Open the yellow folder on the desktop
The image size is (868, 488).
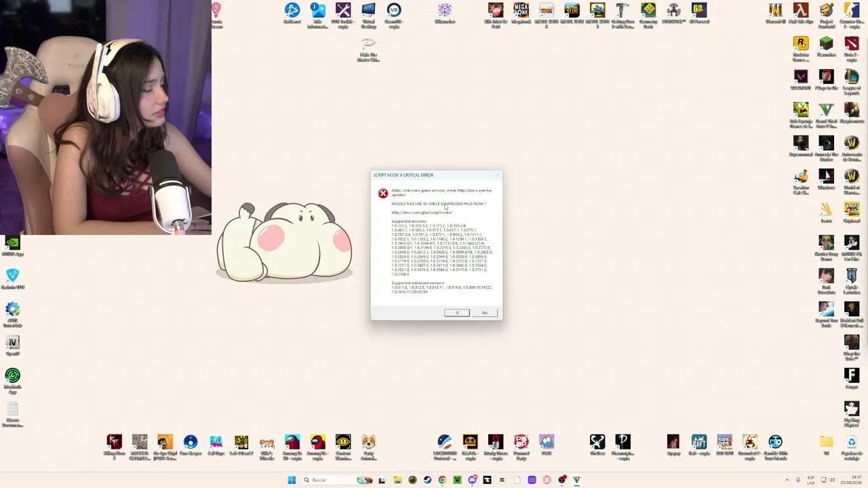coord(826,445)
